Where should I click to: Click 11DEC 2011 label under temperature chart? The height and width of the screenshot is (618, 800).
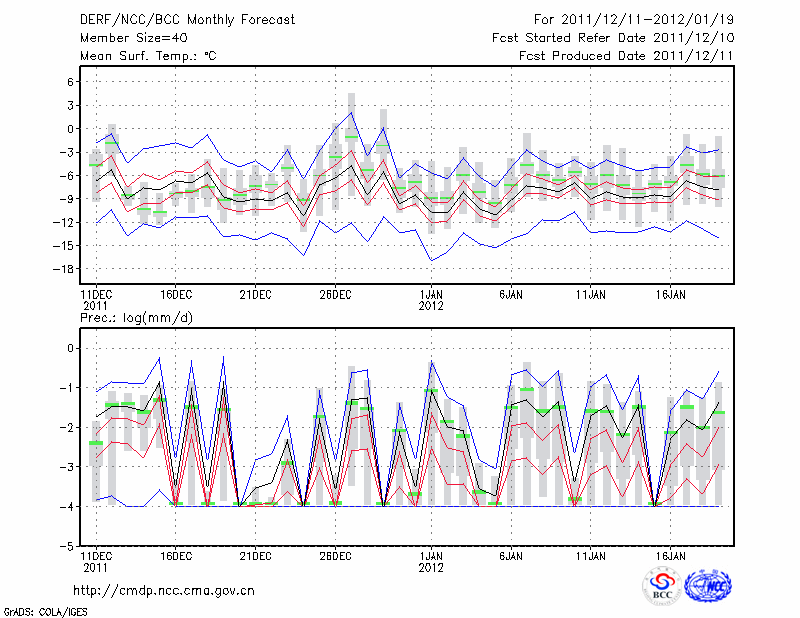[x=95, y=299]
